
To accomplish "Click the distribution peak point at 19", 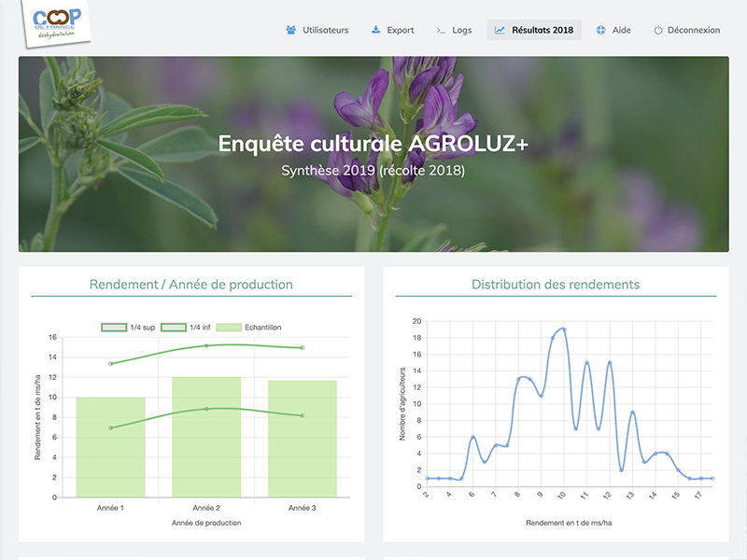I will pyautogui.click(x=564, y=329).
